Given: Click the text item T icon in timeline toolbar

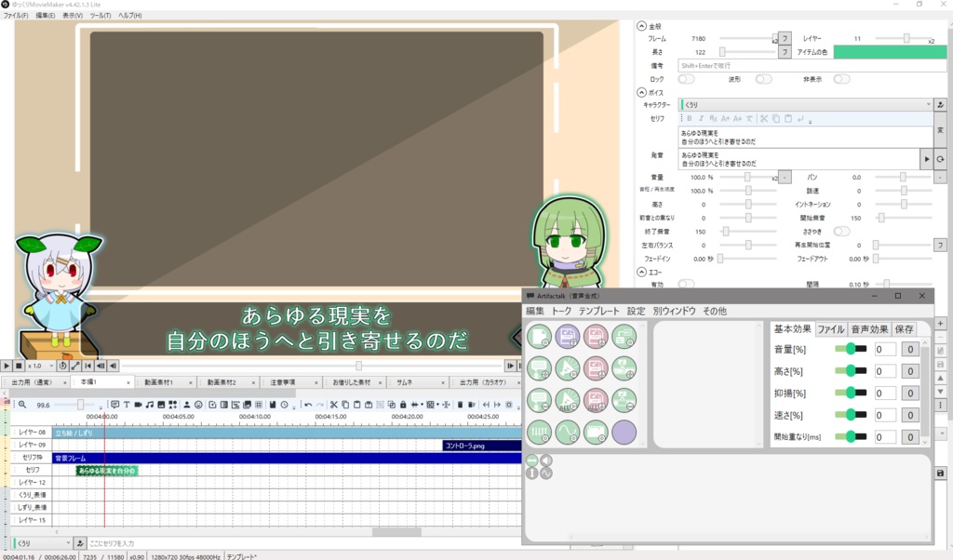Looking at the screenshot, I should pyautogui.click(x=127, y=405).
